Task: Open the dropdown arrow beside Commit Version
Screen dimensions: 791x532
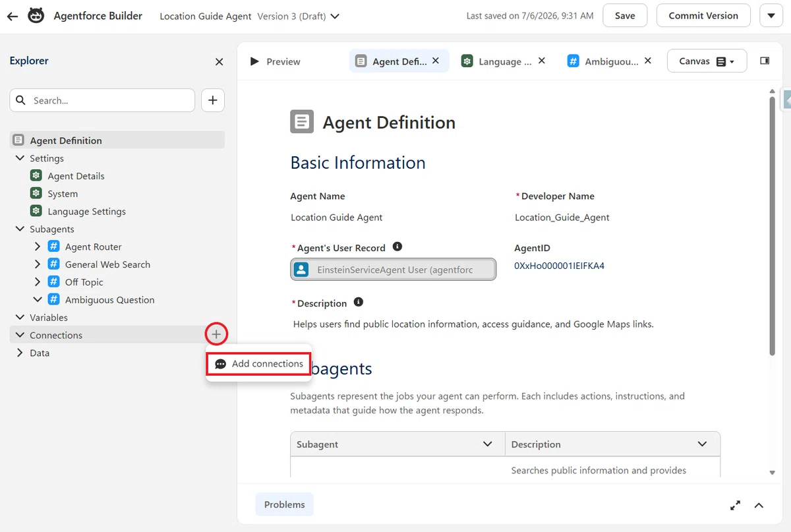Action: (x=771, y=16)
